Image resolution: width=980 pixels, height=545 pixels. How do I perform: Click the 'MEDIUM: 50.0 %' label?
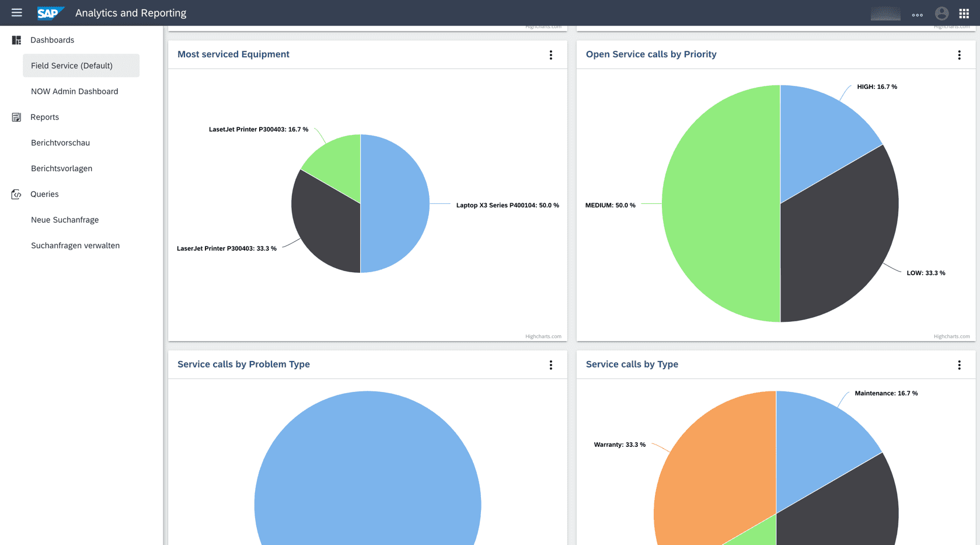pyautogui.click(x=610, y=205)
